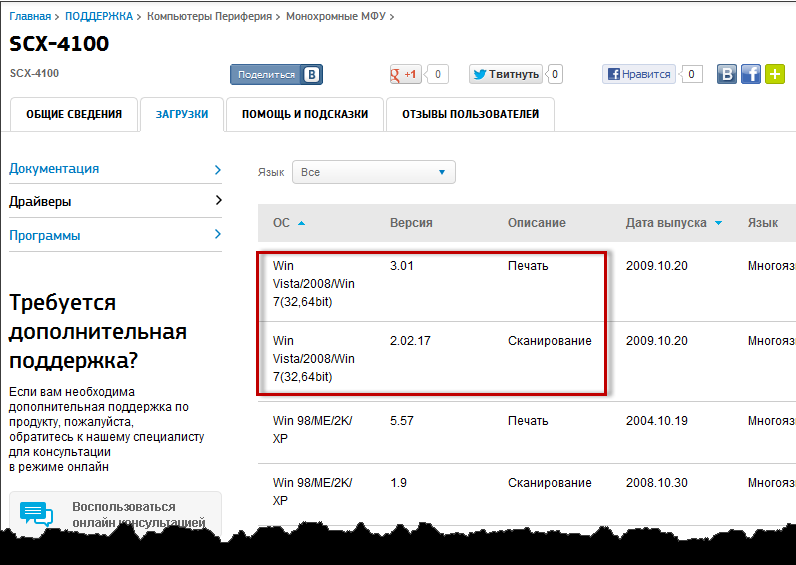The width and height of the screenshot is (796, 565).
Task: Select version 5.57 cell
Action: coord(402,421)
